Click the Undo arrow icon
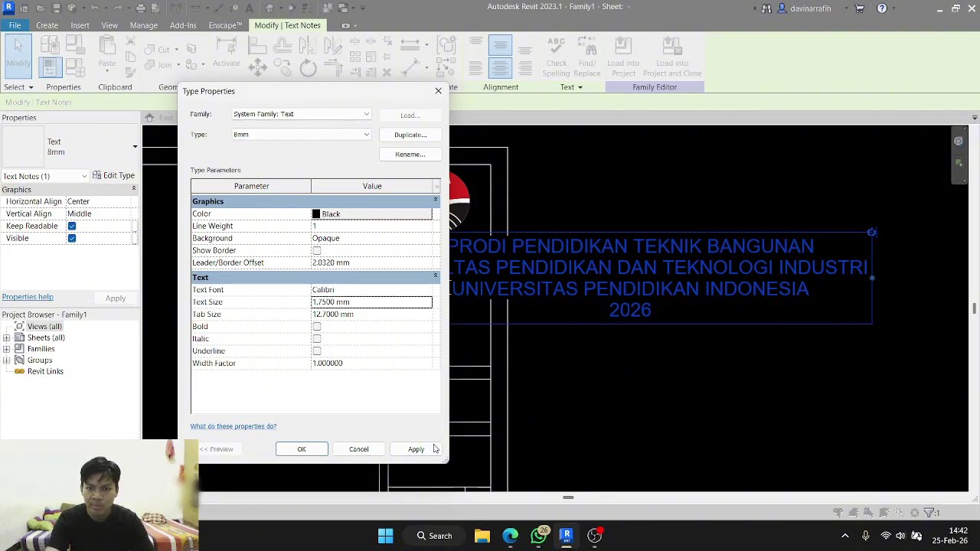 [95, 8]
